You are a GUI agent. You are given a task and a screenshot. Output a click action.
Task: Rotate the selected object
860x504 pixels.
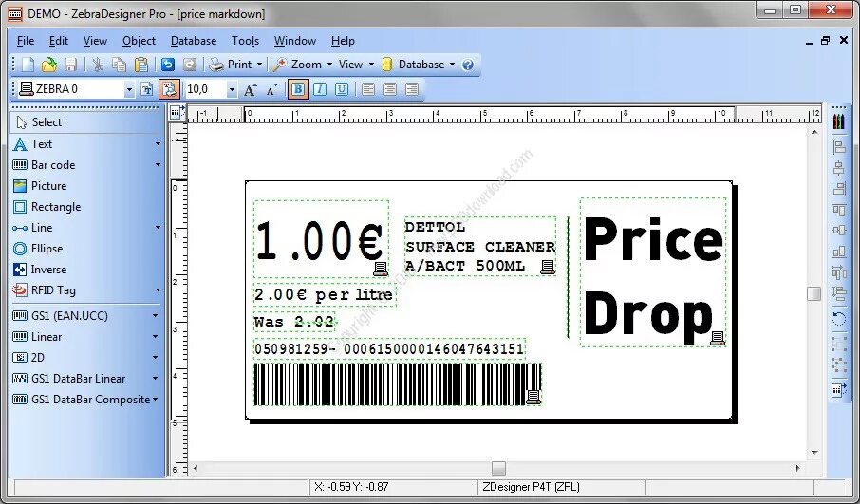point(838,318)
